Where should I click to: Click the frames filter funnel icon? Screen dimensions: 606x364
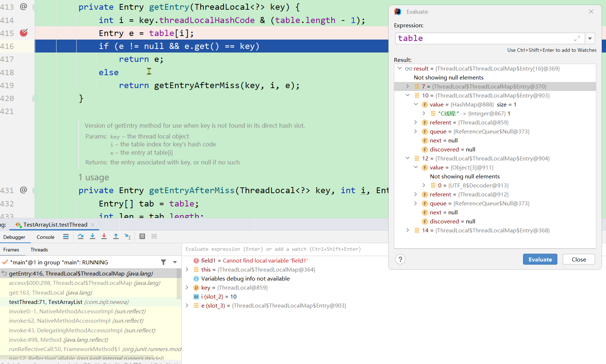(x=163, y=262)
